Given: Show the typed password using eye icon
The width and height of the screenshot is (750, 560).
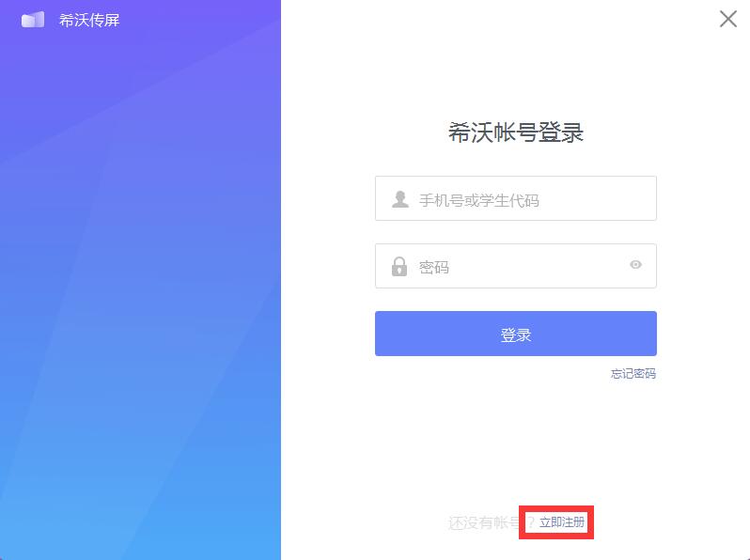Looking at the screenshot, I should pyautogui.click(x=635, y=264).
